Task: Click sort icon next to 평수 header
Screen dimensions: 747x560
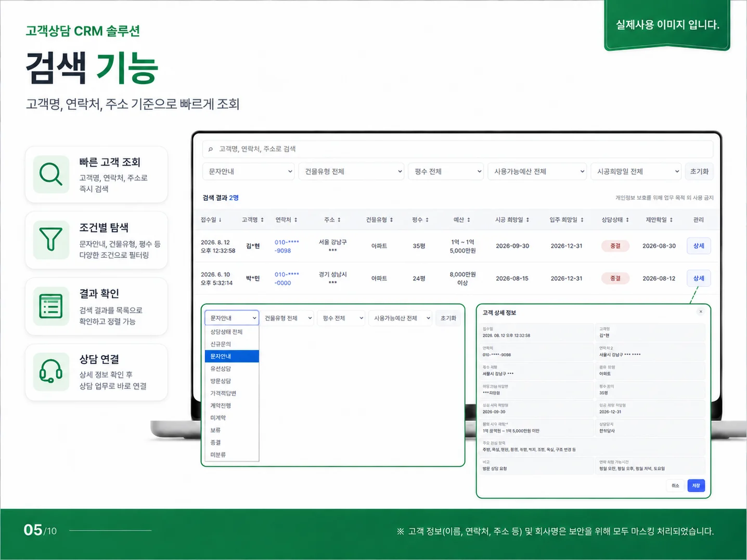Action: tap(427, 220)
